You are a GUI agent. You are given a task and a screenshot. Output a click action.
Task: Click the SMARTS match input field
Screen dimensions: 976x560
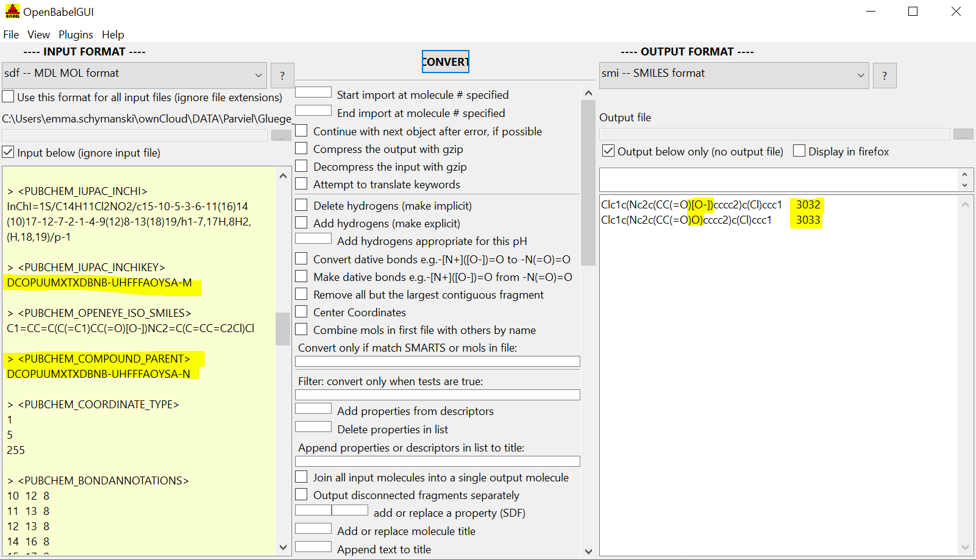click(438, 362)
